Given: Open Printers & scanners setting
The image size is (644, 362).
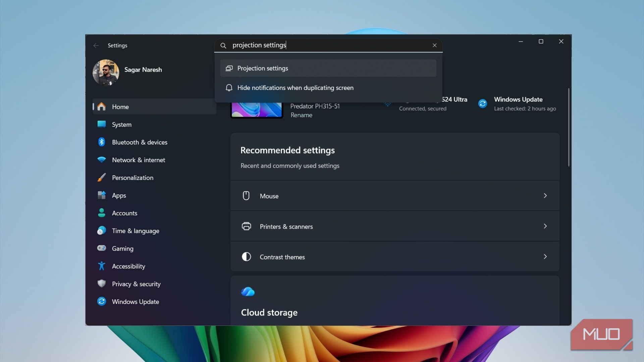Looking at the screenshot, I should coord(395,226).
